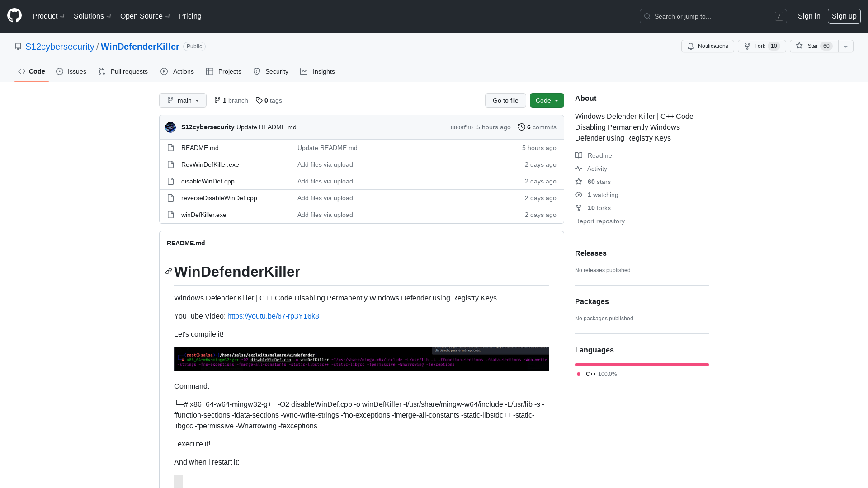Switch to the Issues tab
This screenshot has width=868, height=488.
click(x=71, y=71)
